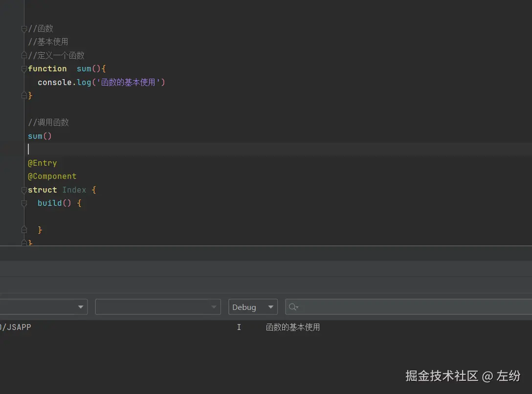Select the log output line 函数的基本使用

click(x=293, y=327)
